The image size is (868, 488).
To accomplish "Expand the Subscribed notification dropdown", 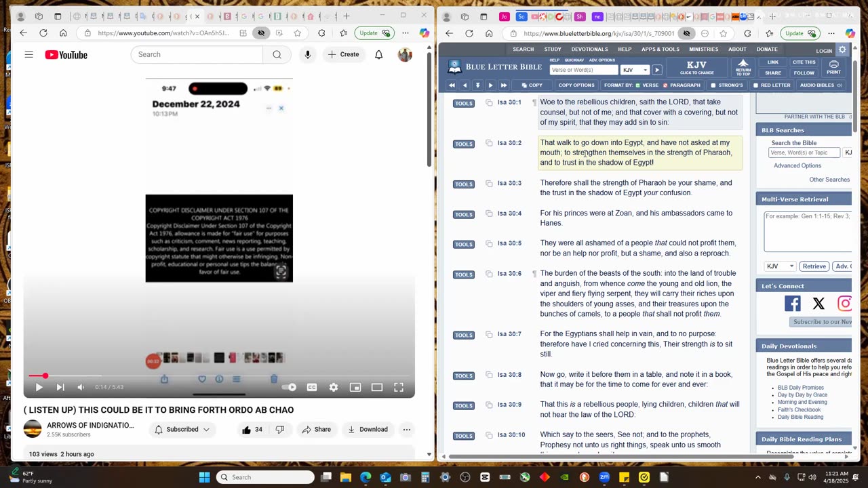I will pos(182,429).
